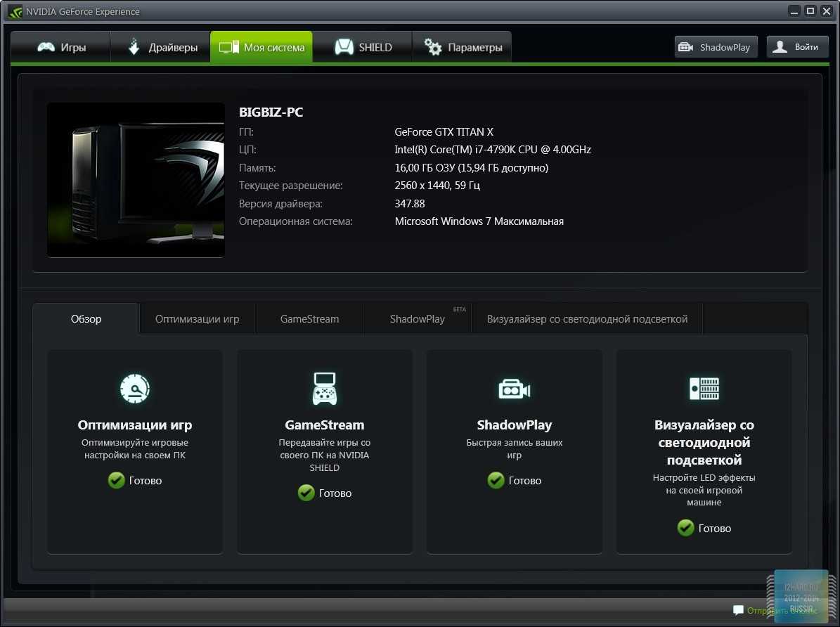Click the Game Optimization speedometer icon
The width and height of the screenshot is (840, 627).
[x=135, y=388]
